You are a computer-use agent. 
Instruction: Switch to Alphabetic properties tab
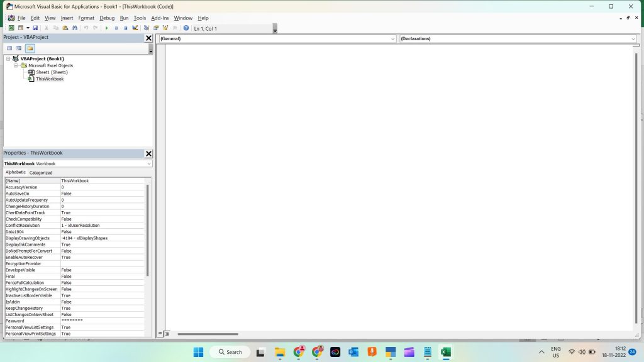coord(16,172)
